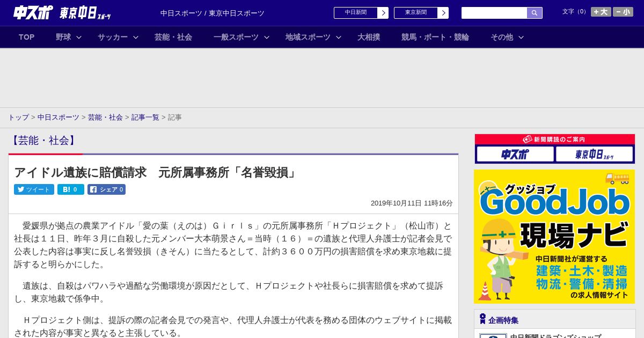Click the 中日スポーツ breadcrumb link
The height and width of the screenshot is (338, 644).
click(x=58, y=117)
